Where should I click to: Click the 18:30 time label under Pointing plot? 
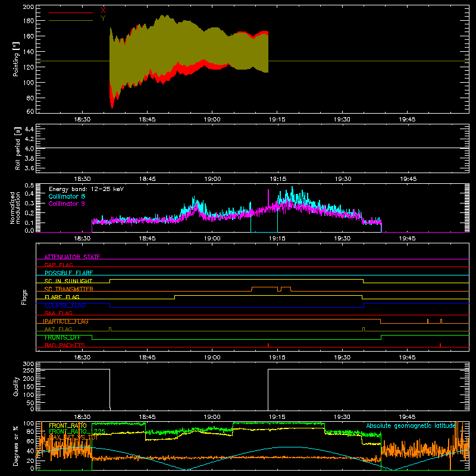pyautogui.click(x=82, y=120)
